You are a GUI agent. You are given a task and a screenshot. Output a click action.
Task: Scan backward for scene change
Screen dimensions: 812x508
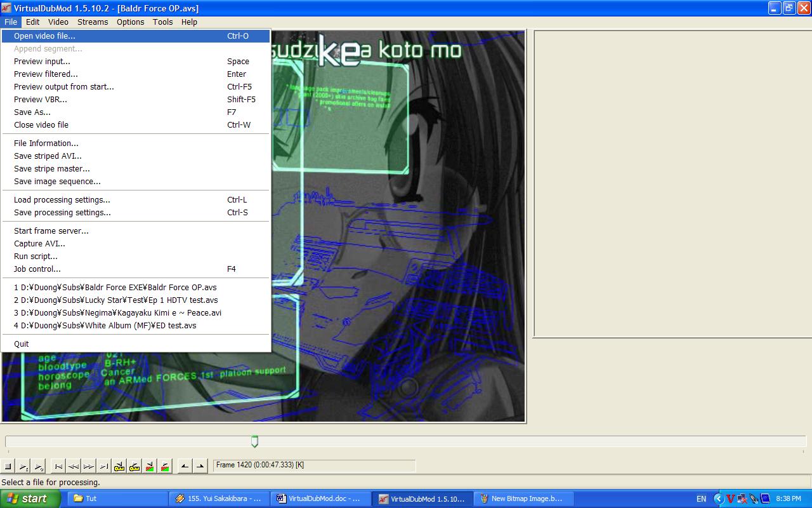pos(150,466)
